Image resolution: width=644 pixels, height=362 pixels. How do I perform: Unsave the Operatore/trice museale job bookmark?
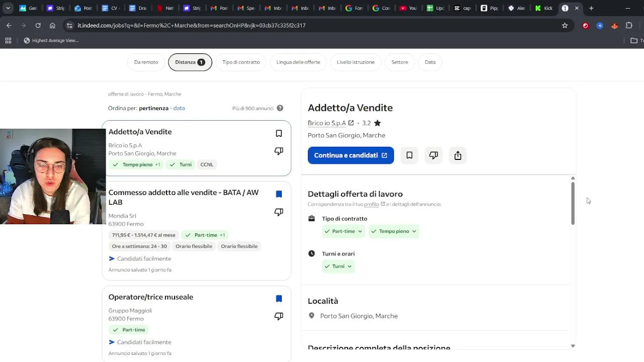point(279,299)
